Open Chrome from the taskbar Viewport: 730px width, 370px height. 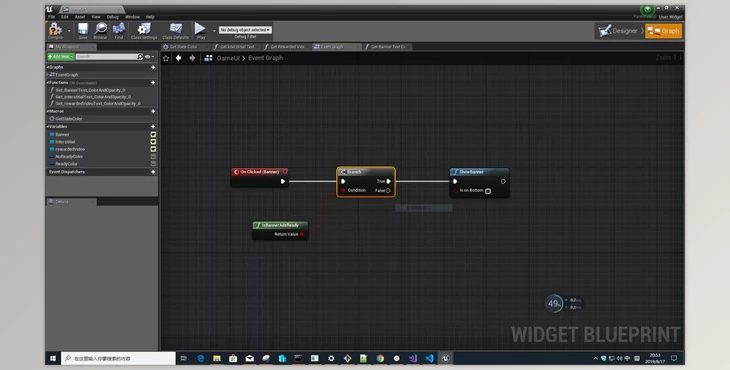pyautogui.click(x=380, y=358)
